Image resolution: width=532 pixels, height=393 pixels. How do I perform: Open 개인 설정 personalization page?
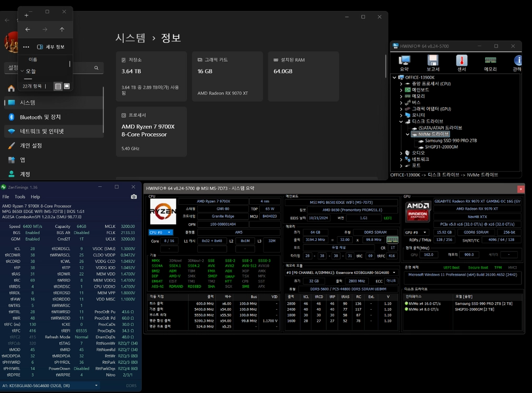point(54,145)
